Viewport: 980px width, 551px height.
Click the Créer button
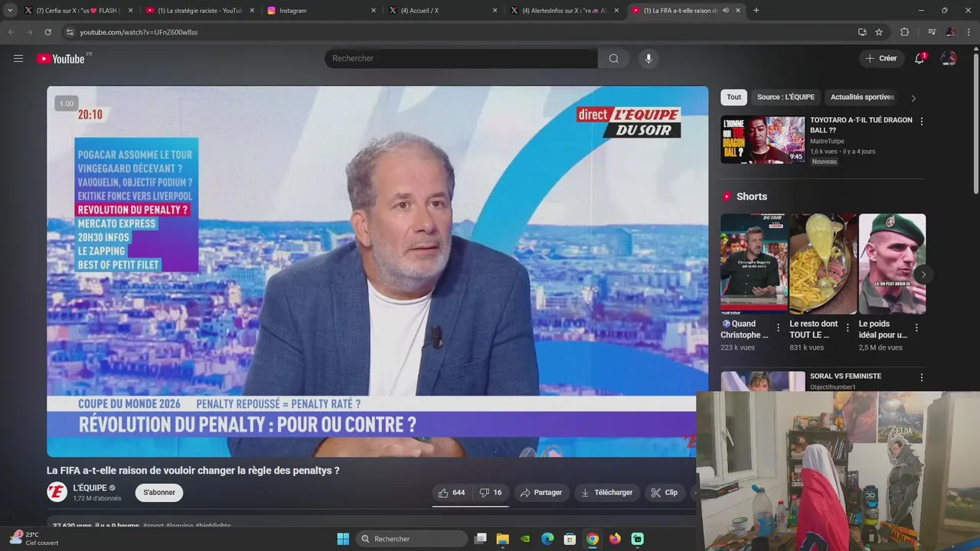[x=880, y=58]
